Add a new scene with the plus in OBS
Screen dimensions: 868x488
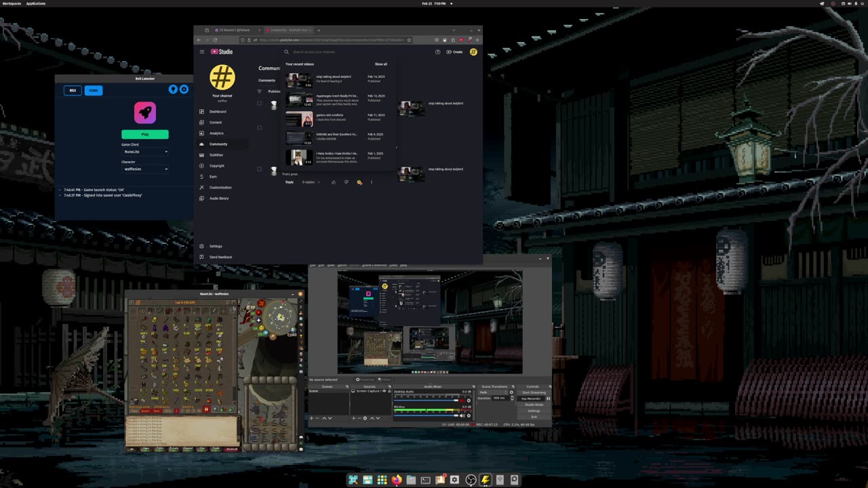(311, 418)
